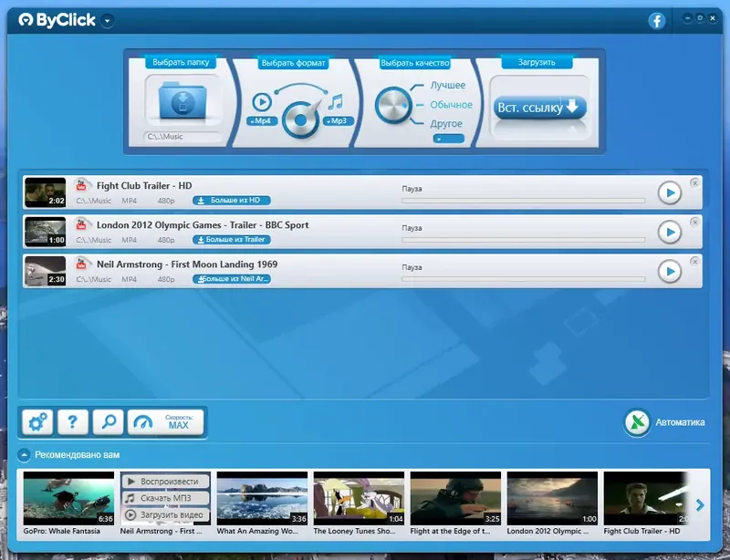Open the Mp3 format dropdown
Screen dimensions: 730x560
pyautogui.click(x=338, y=121)
